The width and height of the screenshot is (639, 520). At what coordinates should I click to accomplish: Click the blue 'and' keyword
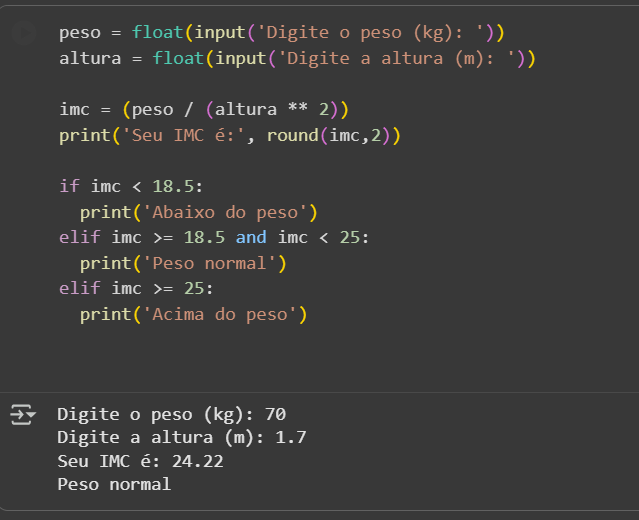tap(251, 238)
